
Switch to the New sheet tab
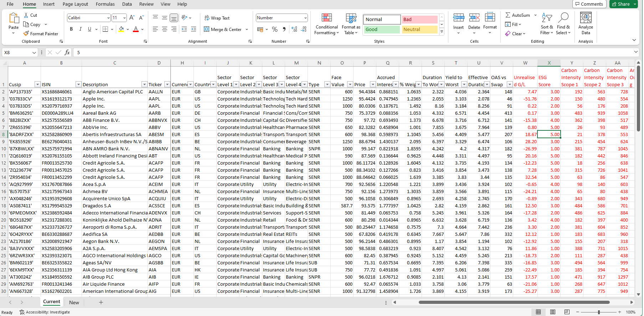(x=74, y=302)
